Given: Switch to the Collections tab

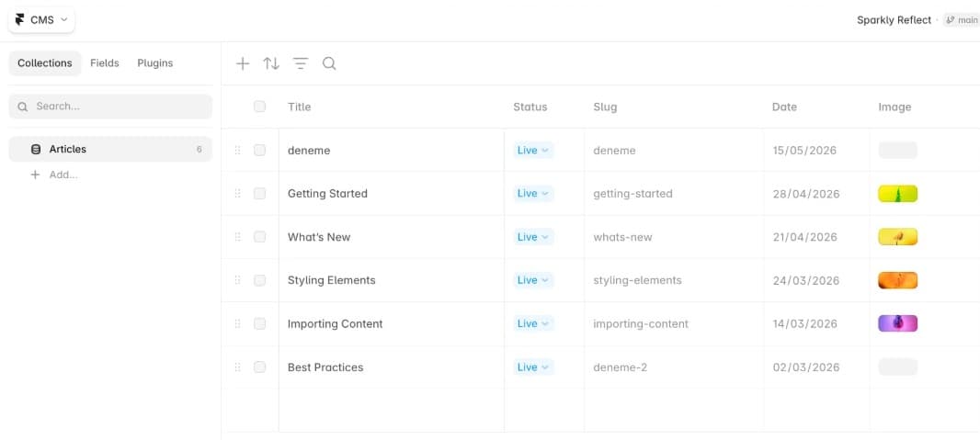Looking at the screenshot, I should tap(45, 63).
